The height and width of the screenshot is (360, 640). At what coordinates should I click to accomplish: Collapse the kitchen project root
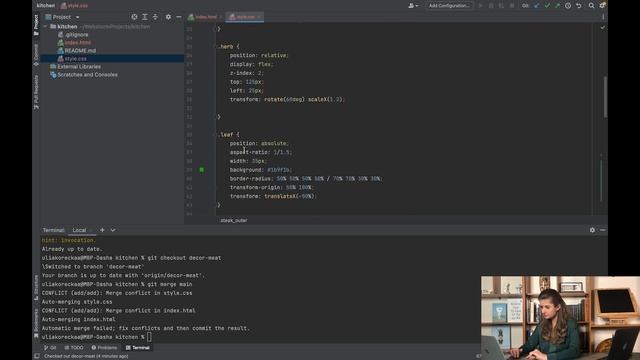45,27
